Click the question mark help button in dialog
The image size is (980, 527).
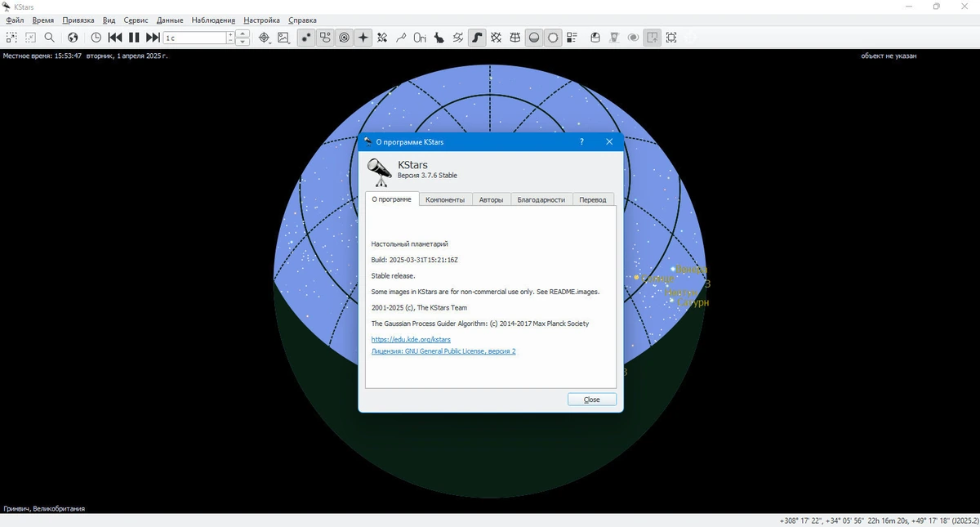coord(581,141)
